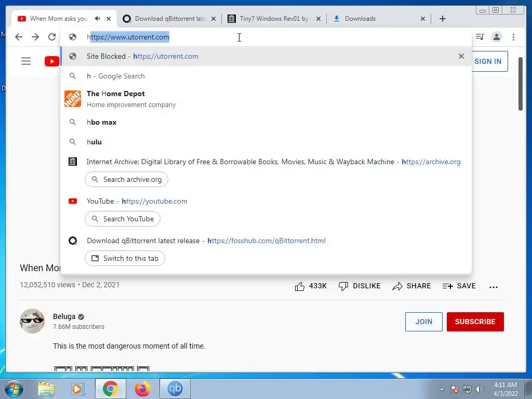Select the 'hulu' search suggestion
Screen dimensions: 532x399
266,142
